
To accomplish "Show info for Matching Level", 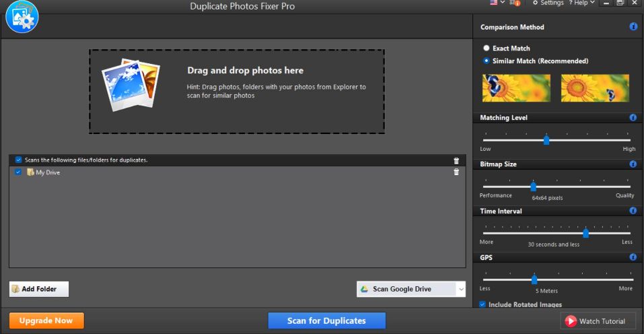I will pos(633,117).
